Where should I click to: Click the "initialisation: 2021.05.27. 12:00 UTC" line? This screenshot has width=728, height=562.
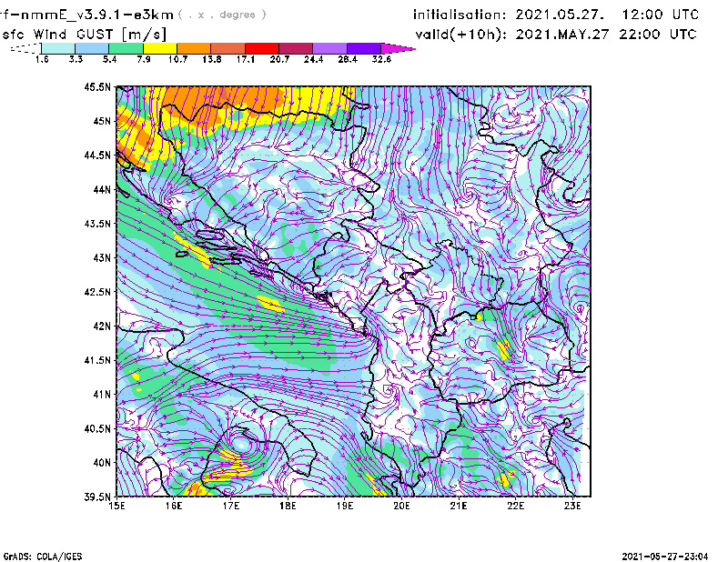click(x=556, y=15)
